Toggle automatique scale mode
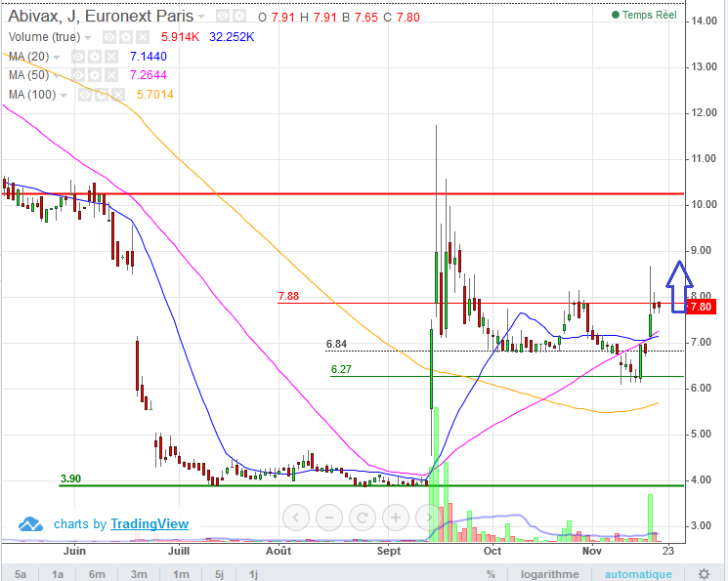This screenshot has height=581, width=728. point(638,574)
